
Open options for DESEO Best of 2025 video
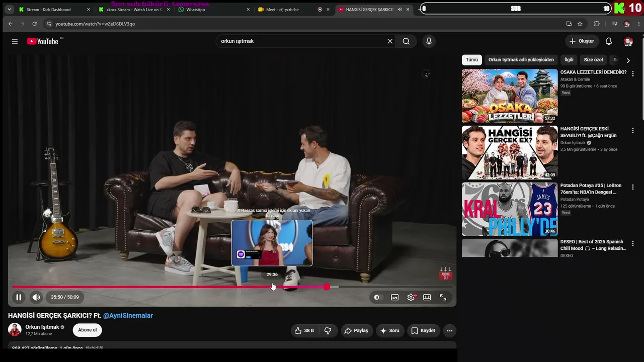click(x=633, y=243)
